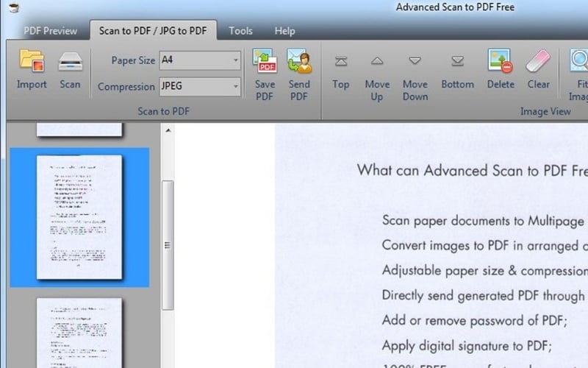
Task: Click the thumbnail scrollbar up arrow
Action: (x=168, y=130)
